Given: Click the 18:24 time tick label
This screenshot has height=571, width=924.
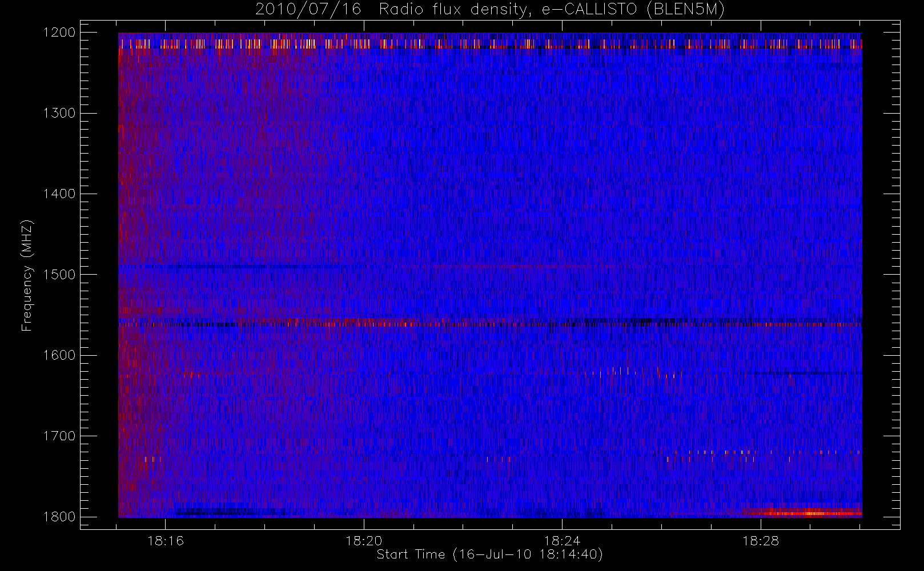Looking at the screenshot, I should [x=563, y=541].
